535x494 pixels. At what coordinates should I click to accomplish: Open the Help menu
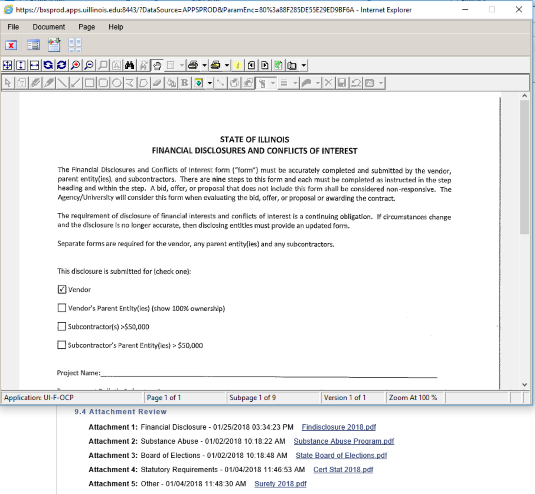click(x=116, y=27)
